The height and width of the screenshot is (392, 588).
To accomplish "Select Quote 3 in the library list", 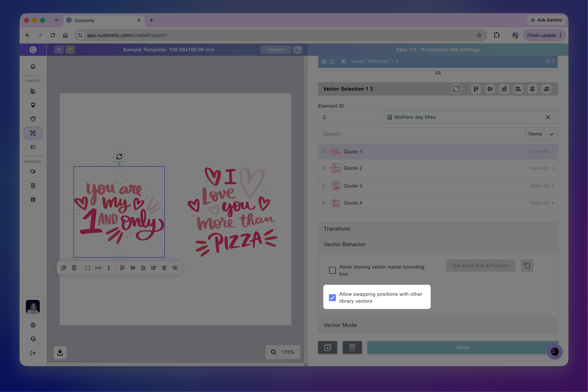I will coord(438,186).
